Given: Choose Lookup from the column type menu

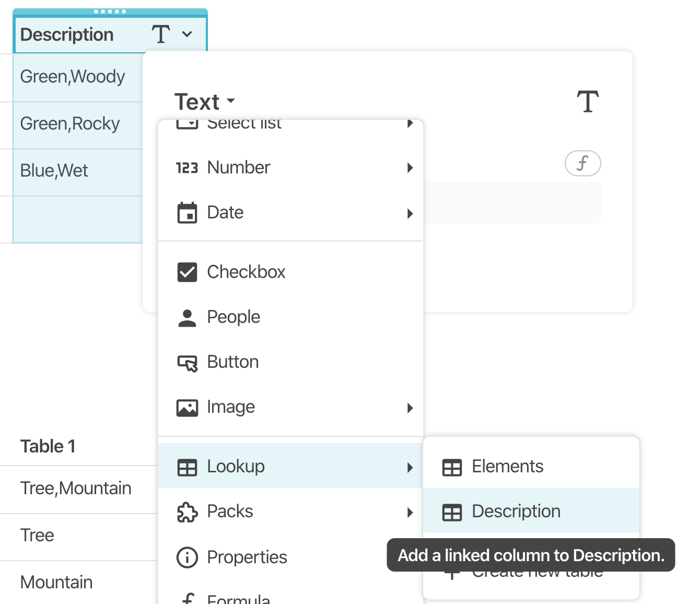Looking at the screenshot, I should [236, 467].
